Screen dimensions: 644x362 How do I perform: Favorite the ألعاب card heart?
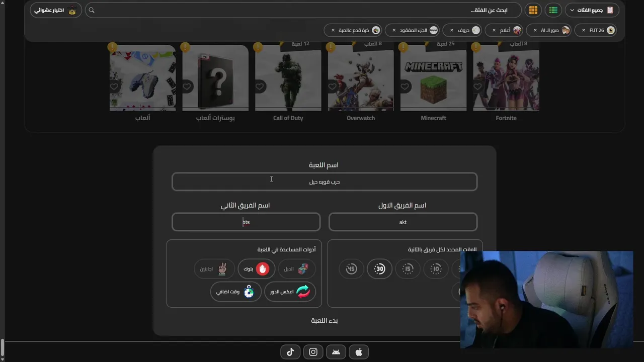click(x=114, y=86)
